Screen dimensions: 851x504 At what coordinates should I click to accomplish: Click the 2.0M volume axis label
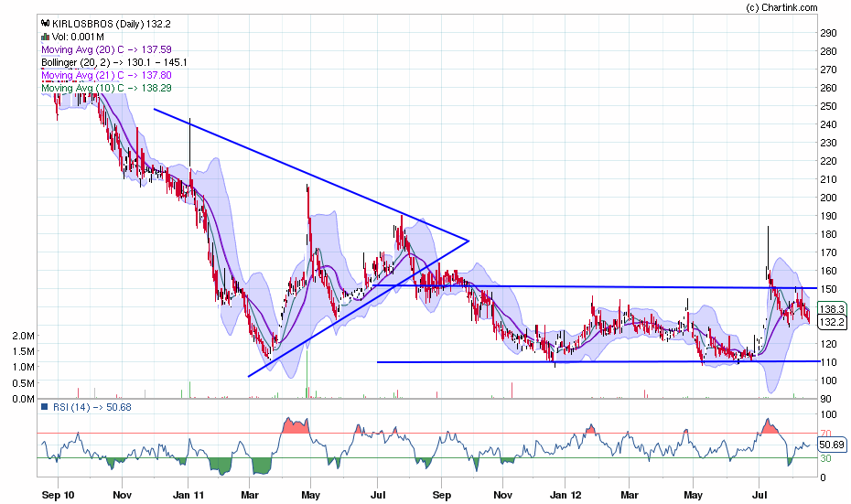(x=24, y=336)
